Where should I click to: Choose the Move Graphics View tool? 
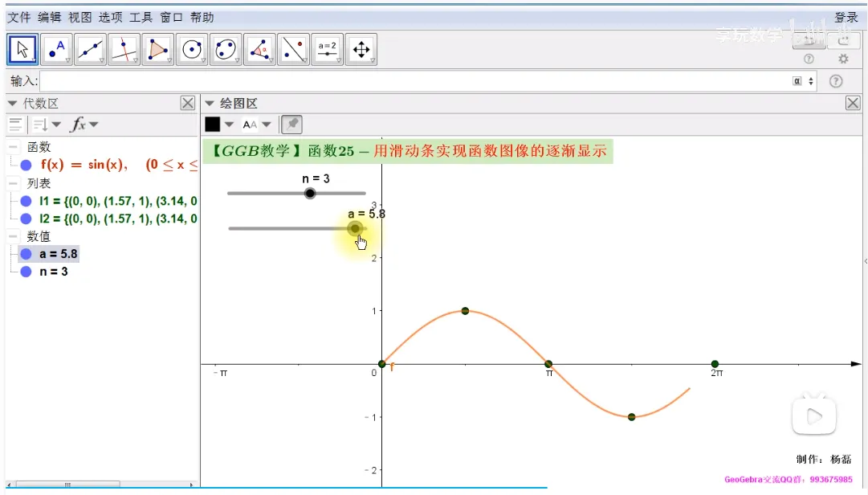[361, 50]
